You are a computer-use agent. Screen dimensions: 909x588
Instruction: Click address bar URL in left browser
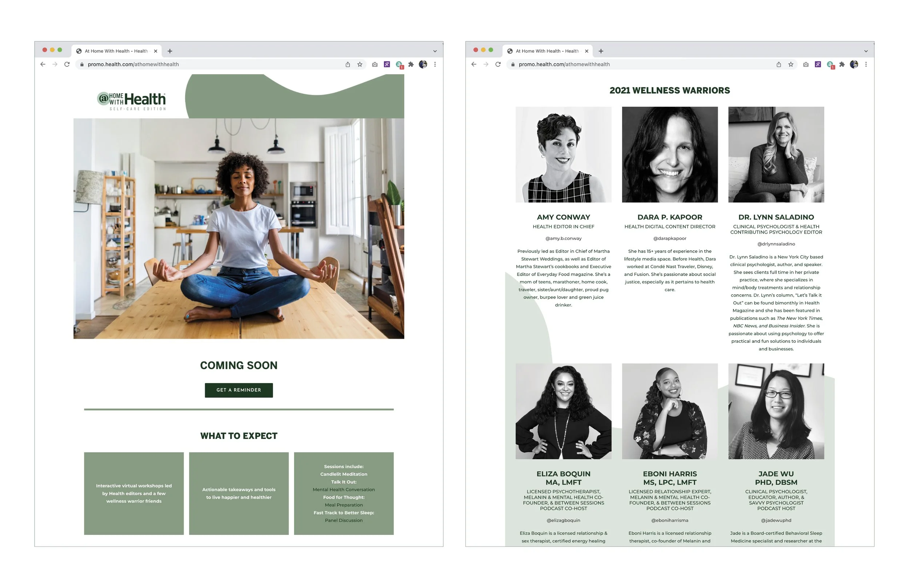pos(133,64)
